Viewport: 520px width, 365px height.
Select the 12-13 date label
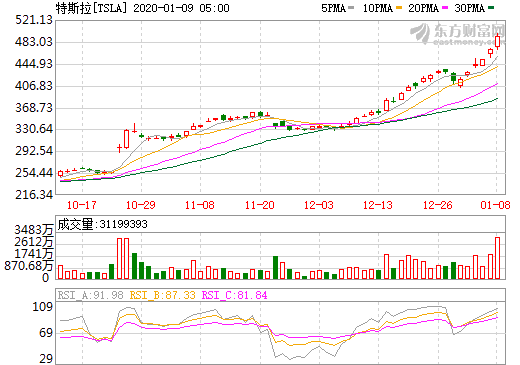tap(378, 205)
